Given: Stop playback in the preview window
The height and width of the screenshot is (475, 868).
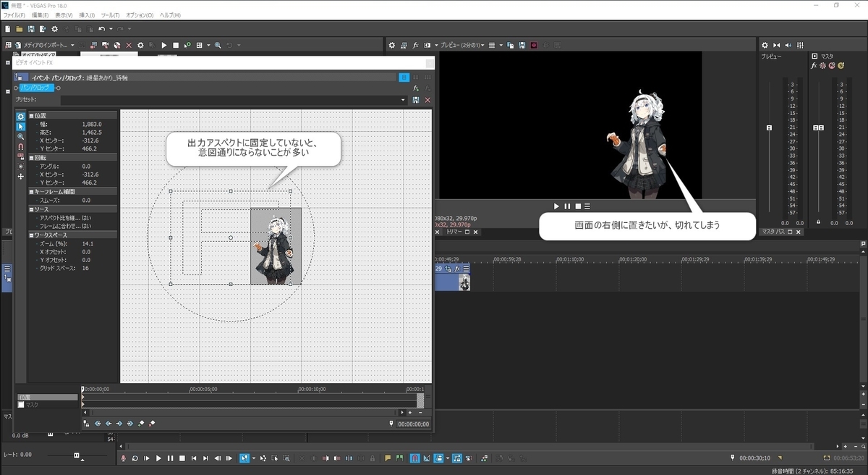Looking at the screenshot, I should tap(577, 206).
